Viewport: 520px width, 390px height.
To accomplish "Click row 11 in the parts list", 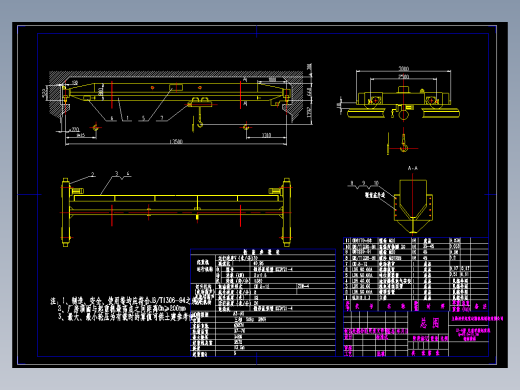I will [x=416, y=240].
